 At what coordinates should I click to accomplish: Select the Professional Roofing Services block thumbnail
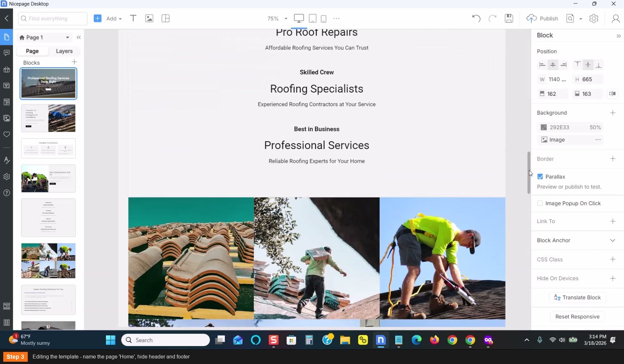pos(48,83)
